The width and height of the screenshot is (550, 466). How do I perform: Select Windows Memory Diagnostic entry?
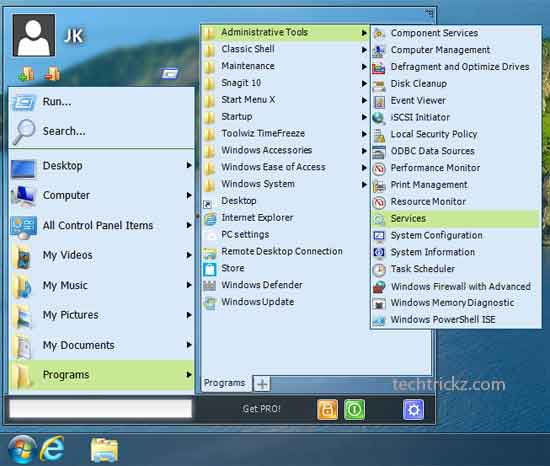tap(455, 303)
